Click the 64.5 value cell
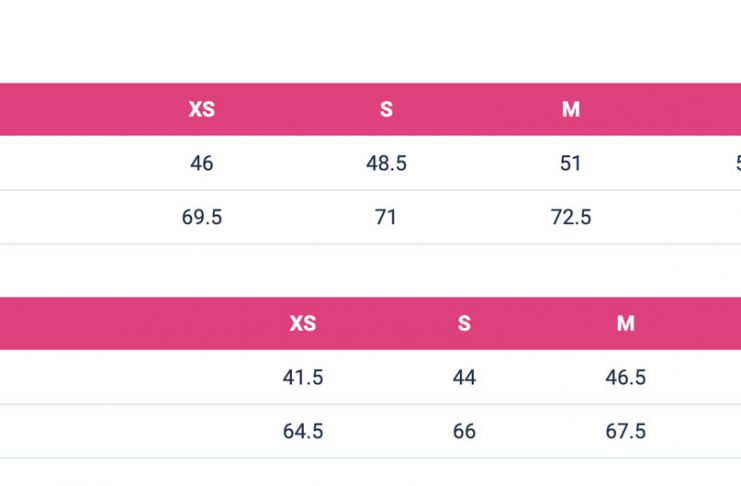 [303, 431]
